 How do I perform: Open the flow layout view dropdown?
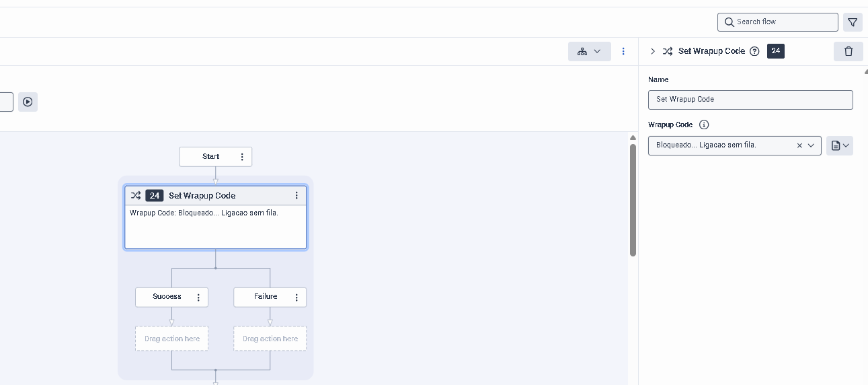pos(589,51)
